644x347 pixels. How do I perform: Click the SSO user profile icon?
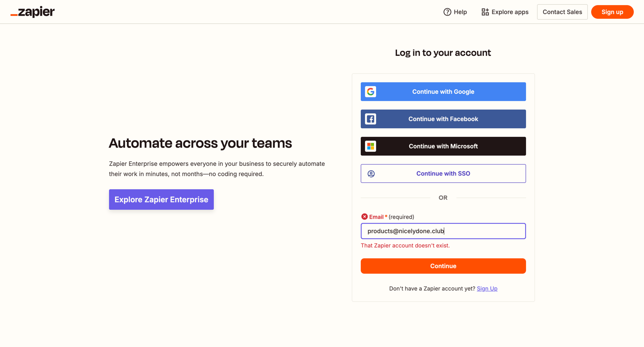(371, 173)
